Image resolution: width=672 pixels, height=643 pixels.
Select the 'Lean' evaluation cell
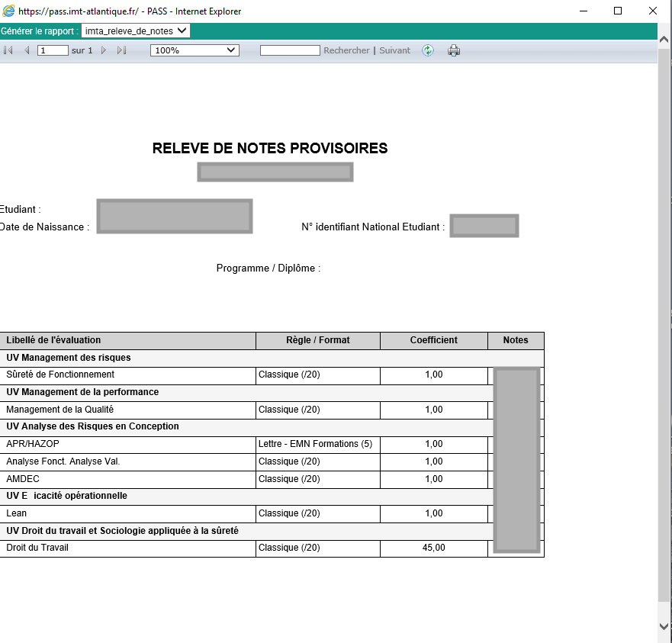pos(127,513)
